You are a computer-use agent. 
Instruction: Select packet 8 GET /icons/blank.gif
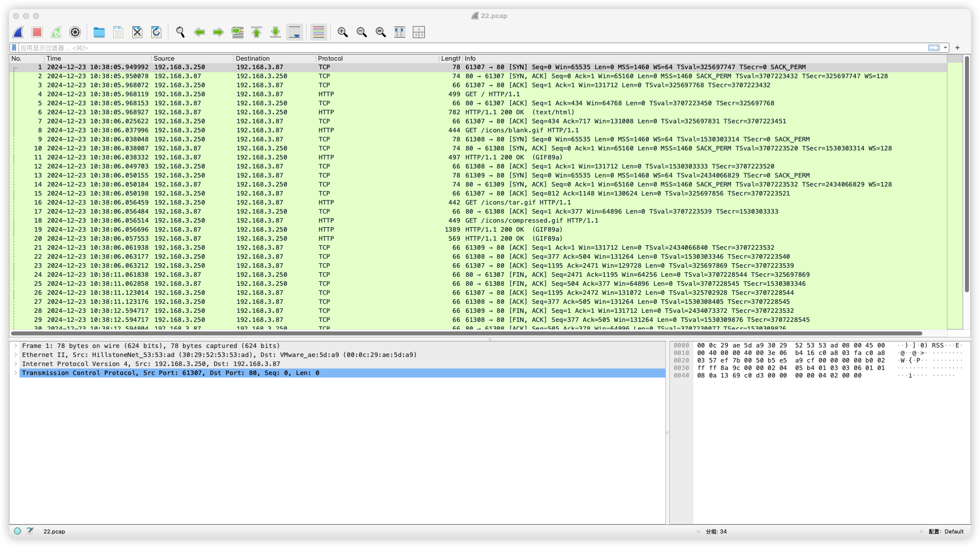pyautogui.click(x=478, y=130)
